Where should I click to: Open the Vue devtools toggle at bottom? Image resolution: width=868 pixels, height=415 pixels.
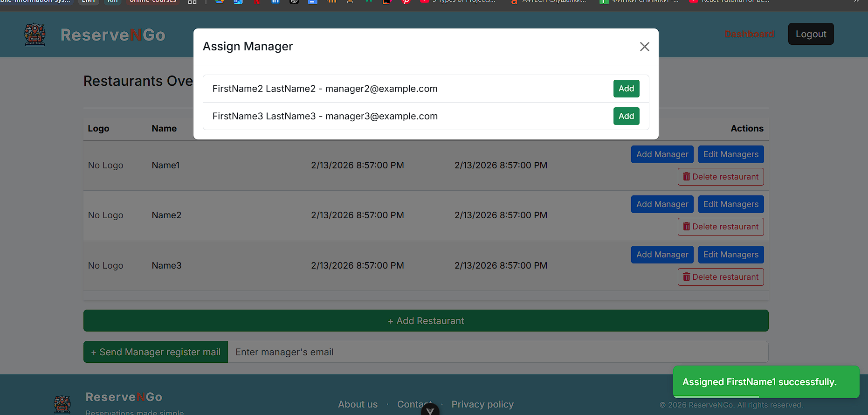430,410
